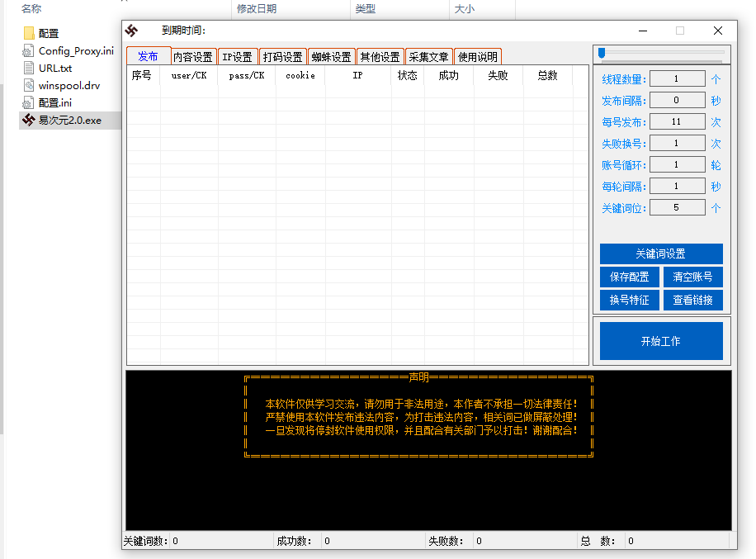The height and width of the screenshot is (559, 756).
Task: Click the 配置.ini file icon
Action: click(x=29, y=102)
